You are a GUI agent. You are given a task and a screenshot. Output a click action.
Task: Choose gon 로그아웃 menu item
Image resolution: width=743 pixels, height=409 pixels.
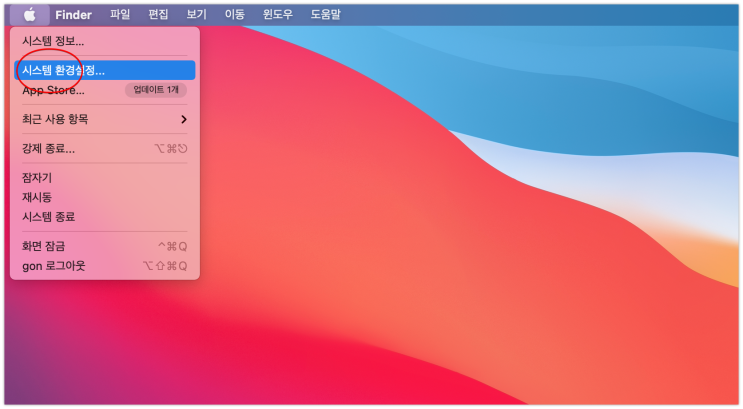[104, 265]
